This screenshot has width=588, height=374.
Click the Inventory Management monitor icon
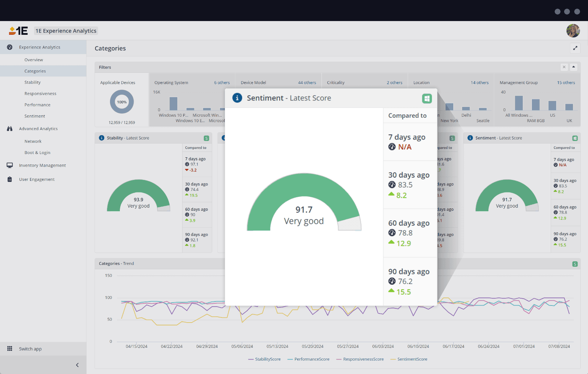tap(10, 165)
